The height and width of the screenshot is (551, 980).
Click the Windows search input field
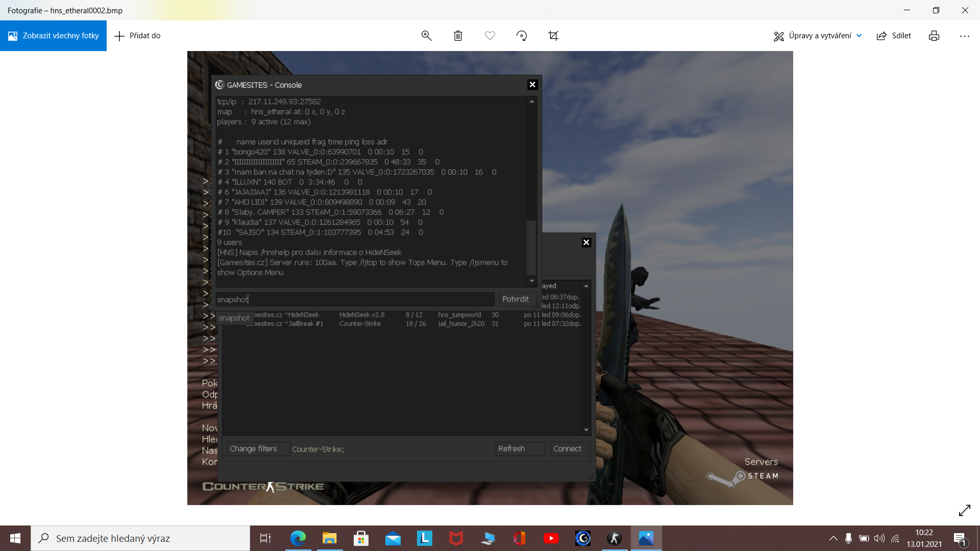tap(140, 538)
